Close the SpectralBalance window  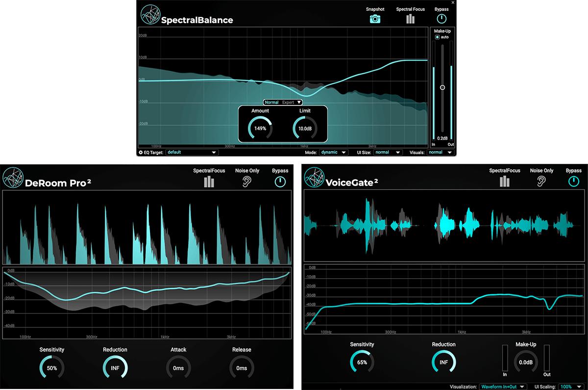click(x=453, y=2)
